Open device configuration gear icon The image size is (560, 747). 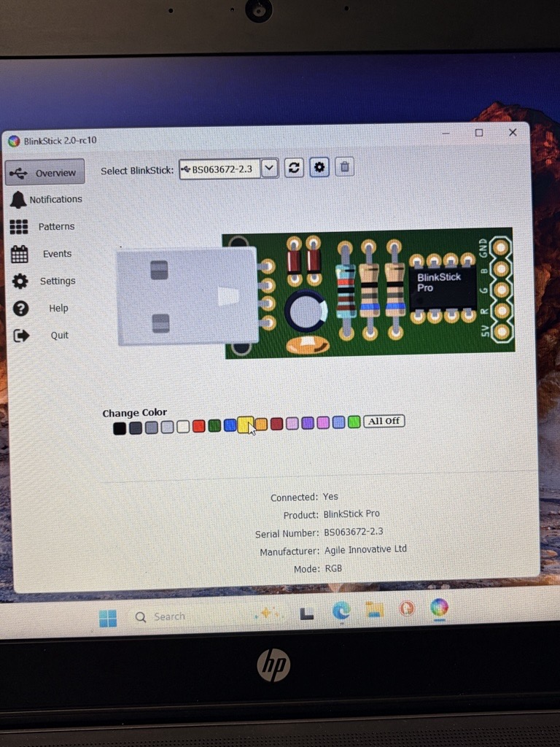319,167
